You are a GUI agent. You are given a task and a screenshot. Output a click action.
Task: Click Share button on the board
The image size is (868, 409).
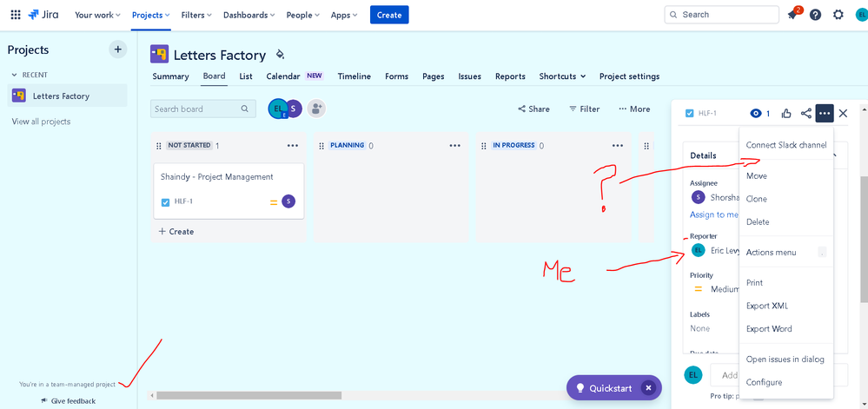pyautogui.click(x=533, y=109)
